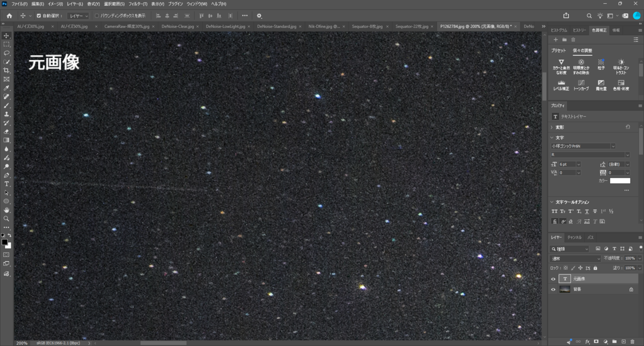644x346 pixels.
Task: Toggle standard ligatures (fi) button
Action: 554,221
